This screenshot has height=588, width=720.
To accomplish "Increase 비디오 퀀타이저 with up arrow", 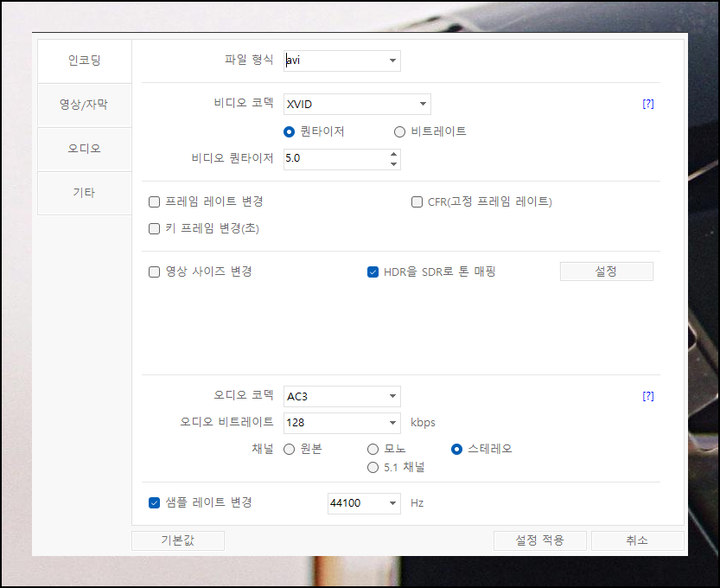I will [393, 154].
